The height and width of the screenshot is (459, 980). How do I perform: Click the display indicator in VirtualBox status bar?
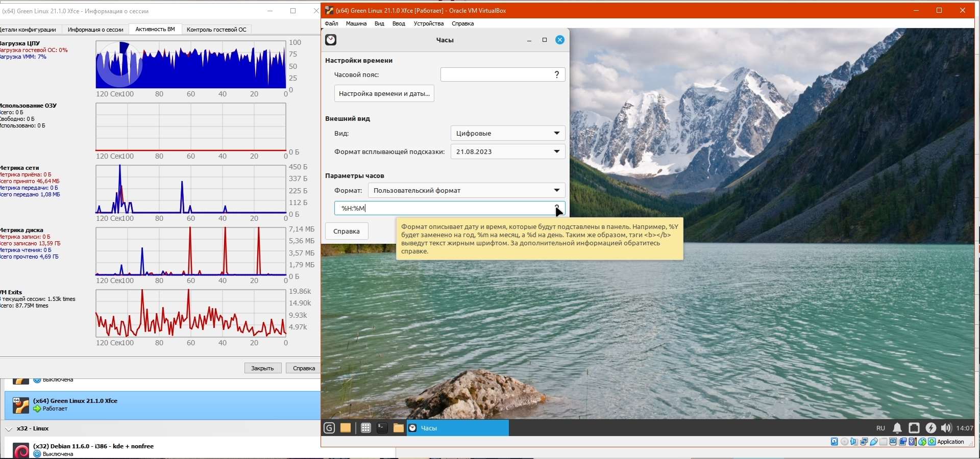(893, 442)
